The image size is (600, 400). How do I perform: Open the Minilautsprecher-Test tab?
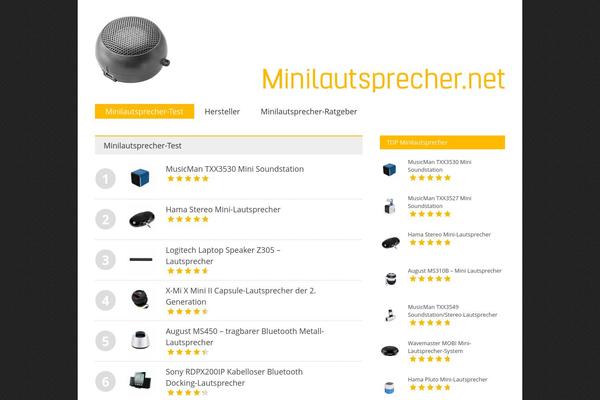coord(144,111)
